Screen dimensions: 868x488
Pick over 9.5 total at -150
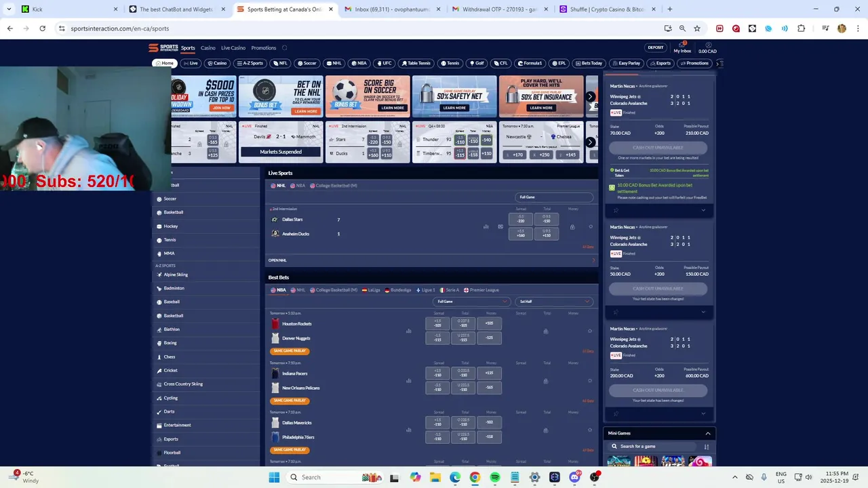pyautogui.click(x=547, y=219)
